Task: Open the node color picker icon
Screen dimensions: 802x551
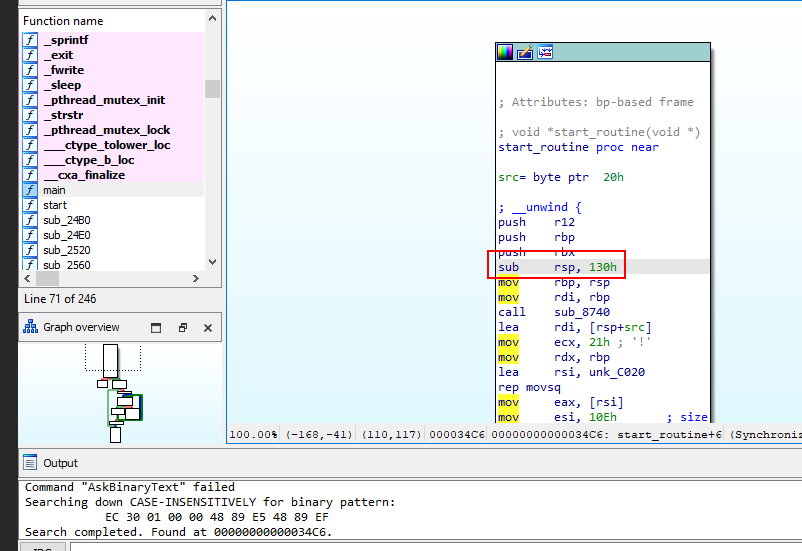Action: pyautogui.click(x=506, y=52)
